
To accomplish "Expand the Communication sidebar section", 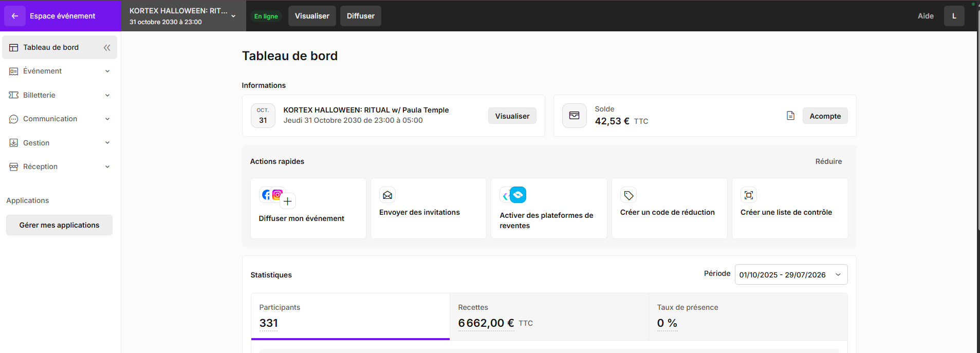I will click(x=107, y=119).
